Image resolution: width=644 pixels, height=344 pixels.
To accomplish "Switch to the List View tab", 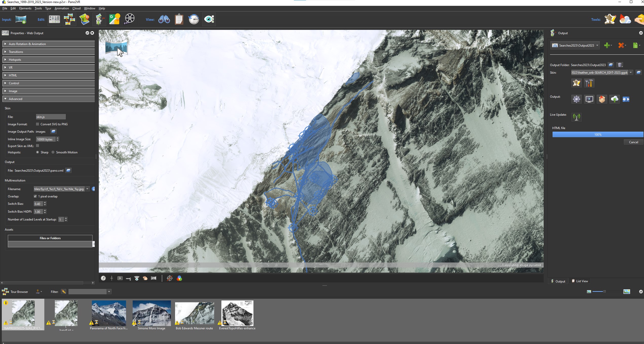I will 580,281.
